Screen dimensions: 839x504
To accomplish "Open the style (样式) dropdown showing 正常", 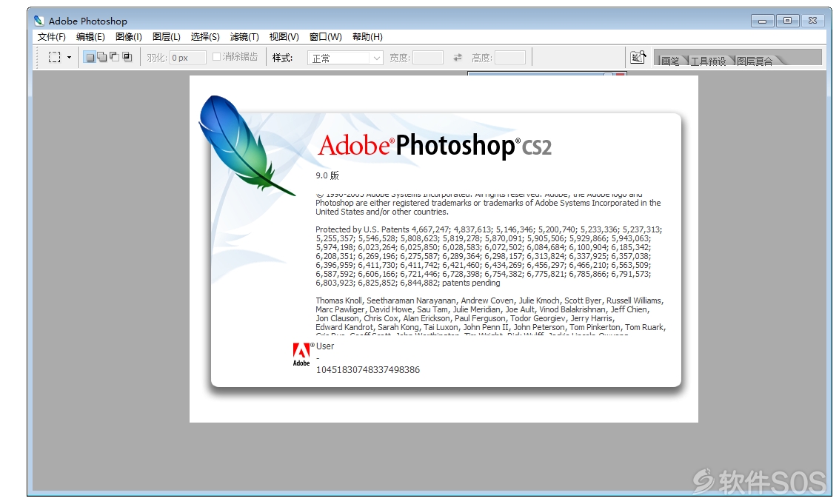I will point(345,58).
